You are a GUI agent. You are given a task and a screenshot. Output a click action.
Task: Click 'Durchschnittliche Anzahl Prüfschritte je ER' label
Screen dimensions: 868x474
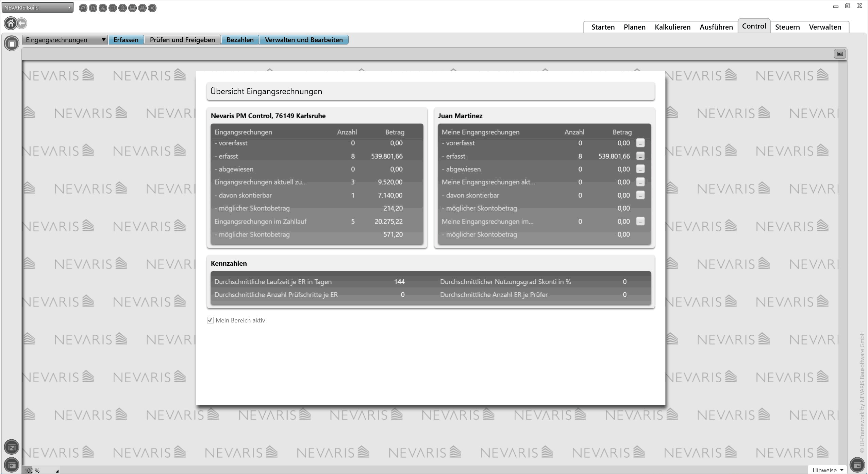coord(276,295)
